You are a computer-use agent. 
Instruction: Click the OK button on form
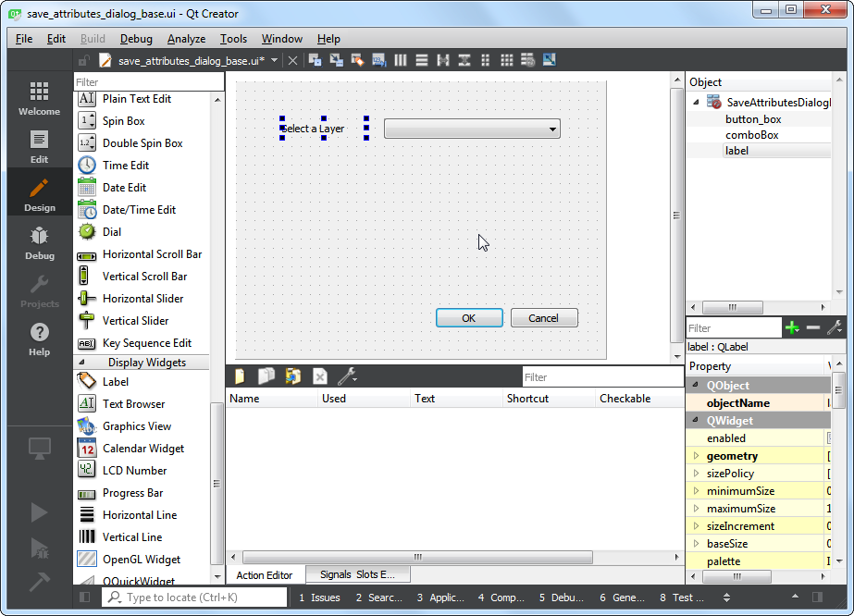point(469,318)
